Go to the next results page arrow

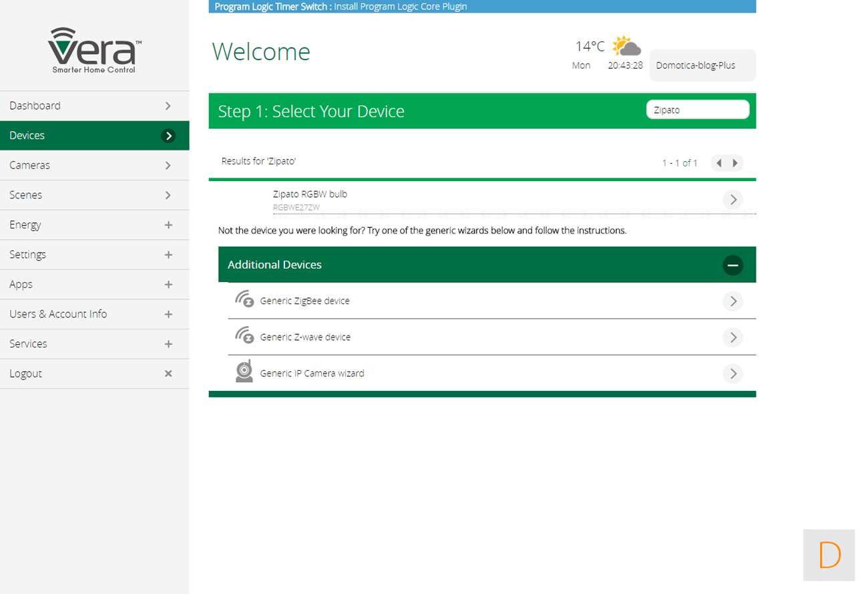coord(735,163)
